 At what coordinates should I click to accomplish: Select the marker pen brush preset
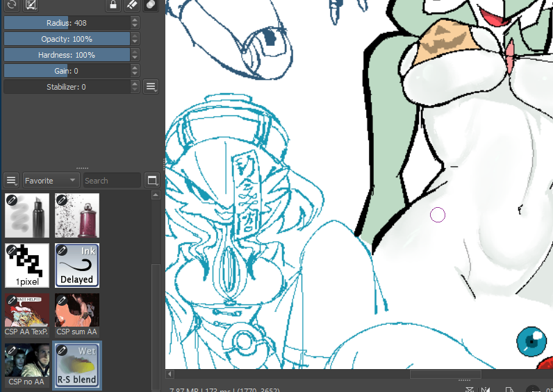pyautogui.click(x=27, y=215)
